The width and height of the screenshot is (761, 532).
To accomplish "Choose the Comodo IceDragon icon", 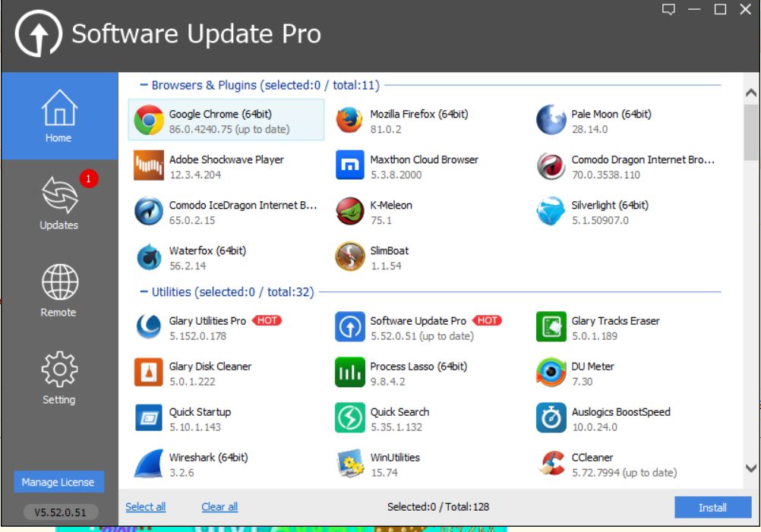I will 149,211.
